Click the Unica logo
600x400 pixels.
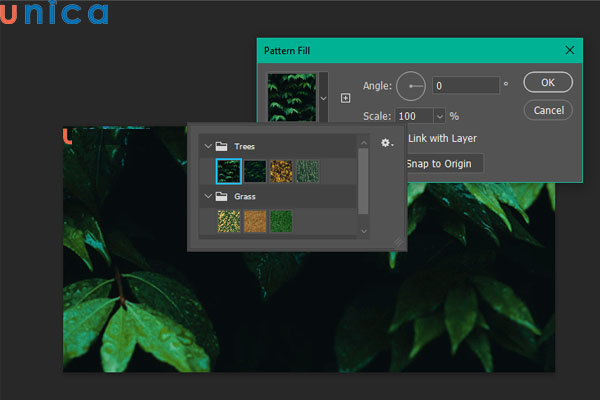click(x=55, y=14)
